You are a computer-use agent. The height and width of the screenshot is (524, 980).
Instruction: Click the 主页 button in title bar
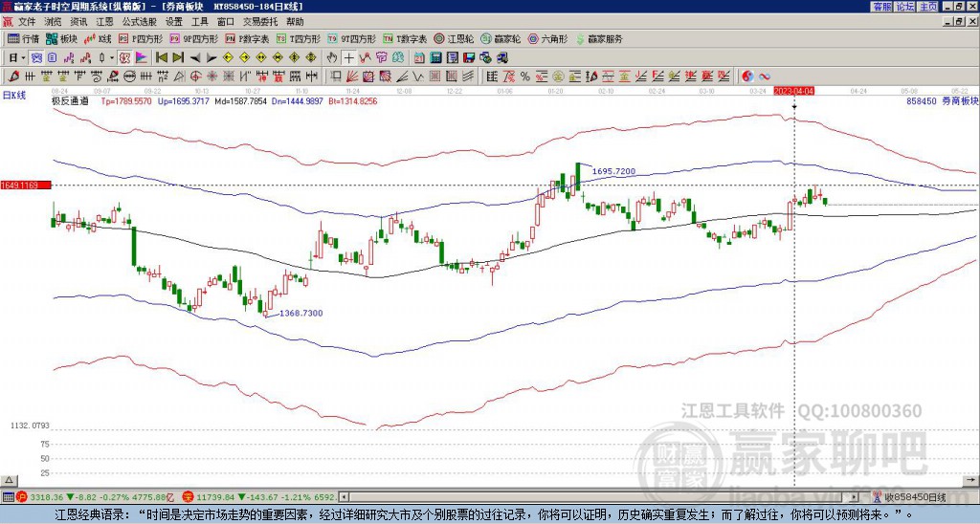(927, 7)
